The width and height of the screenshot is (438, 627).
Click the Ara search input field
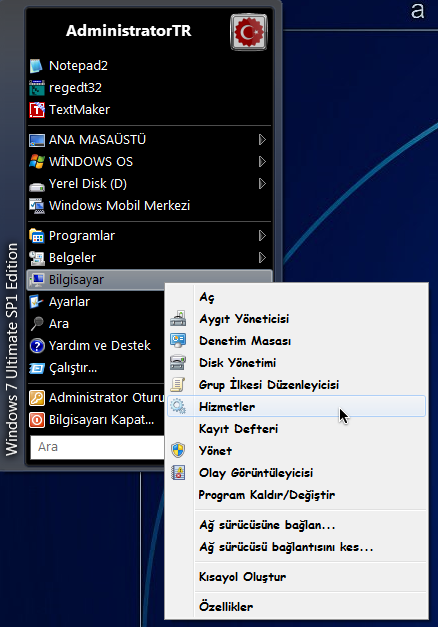(98, 447)
